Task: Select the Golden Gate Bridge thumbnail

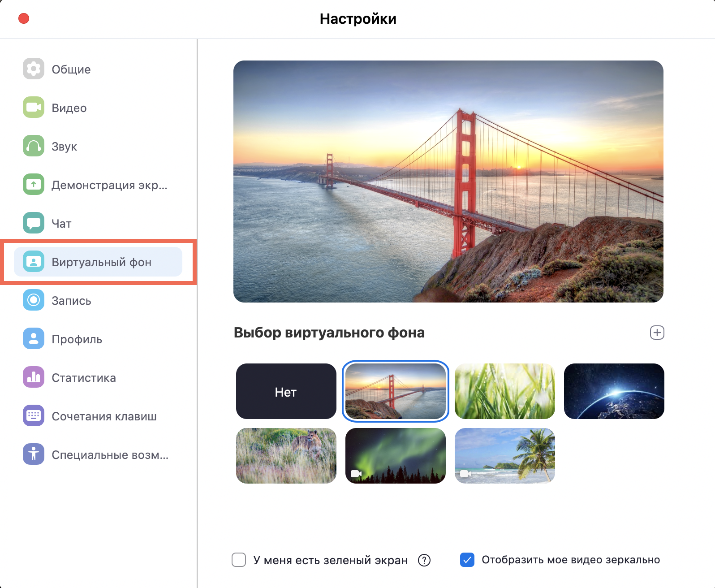Action: 396,391
